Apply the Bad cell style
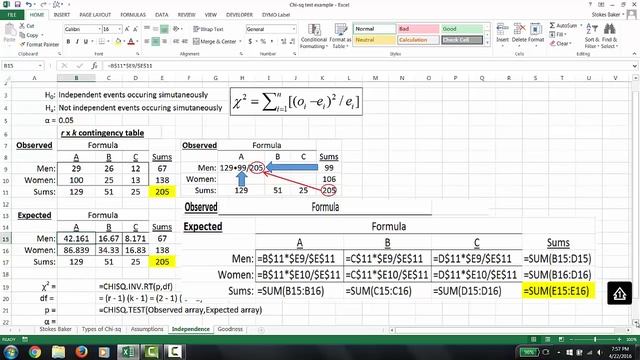 (x=418, y=29)
